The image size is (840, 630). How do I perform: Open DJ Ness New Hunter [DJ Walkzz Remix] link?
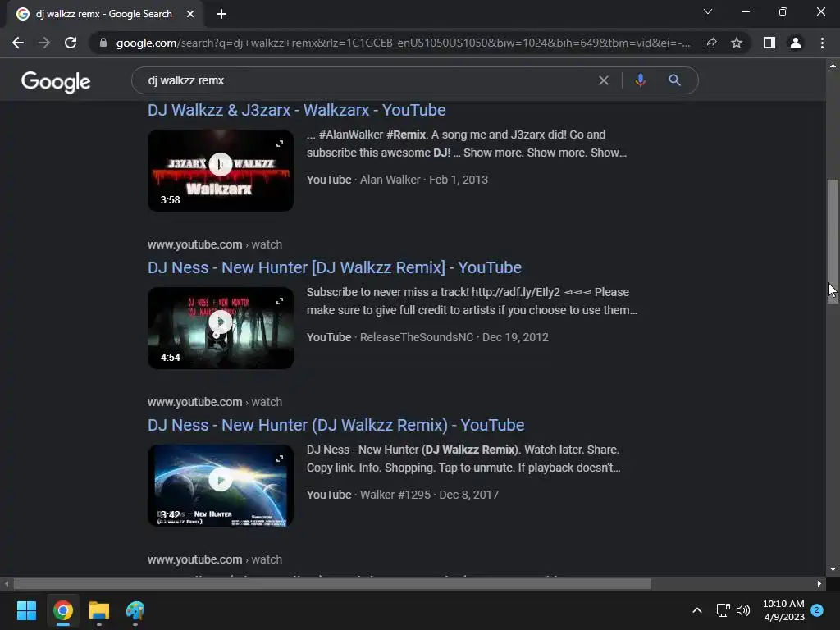335,267
